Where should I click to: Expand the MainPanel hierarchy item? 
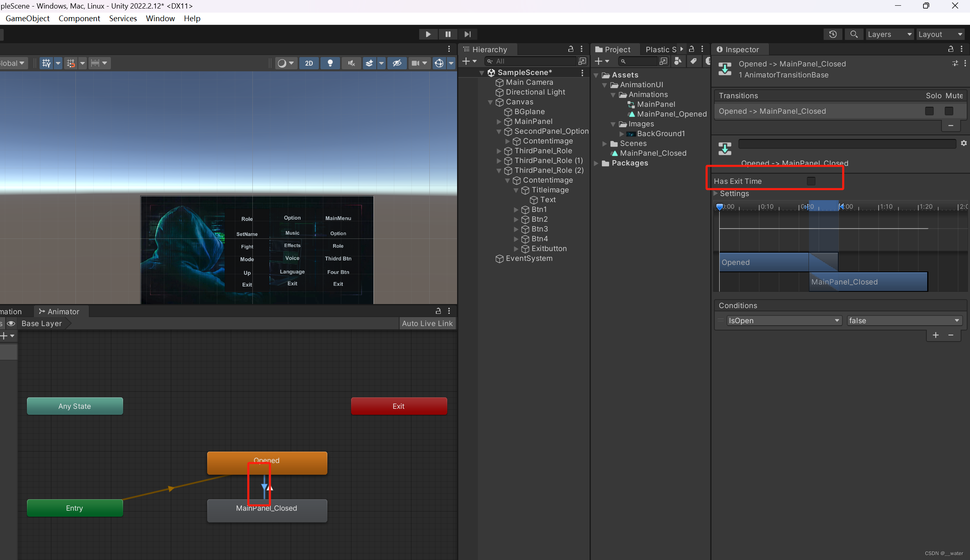(498, 121)
